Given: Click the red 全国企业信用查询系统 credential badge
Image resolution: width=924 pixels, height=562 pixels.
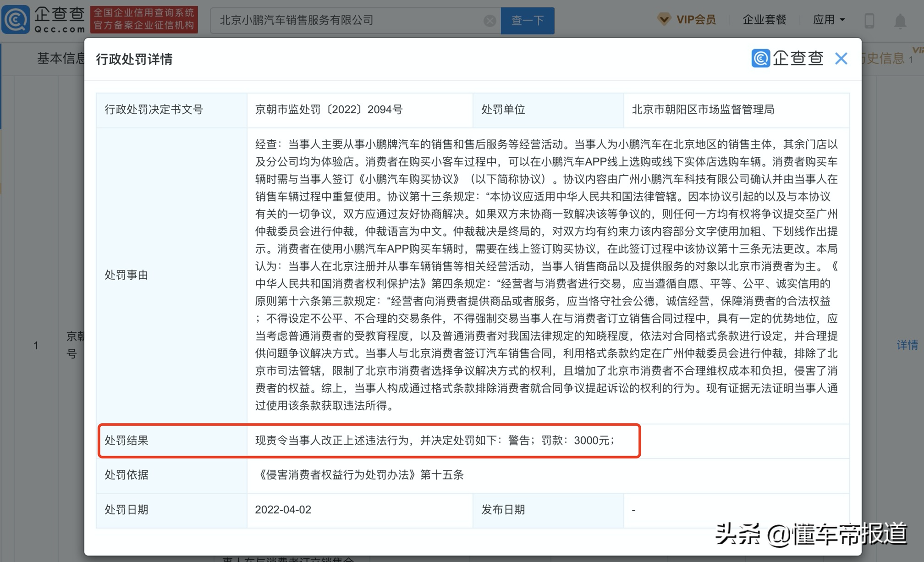Looking at the screenshot, I should [x=144, y=19].
